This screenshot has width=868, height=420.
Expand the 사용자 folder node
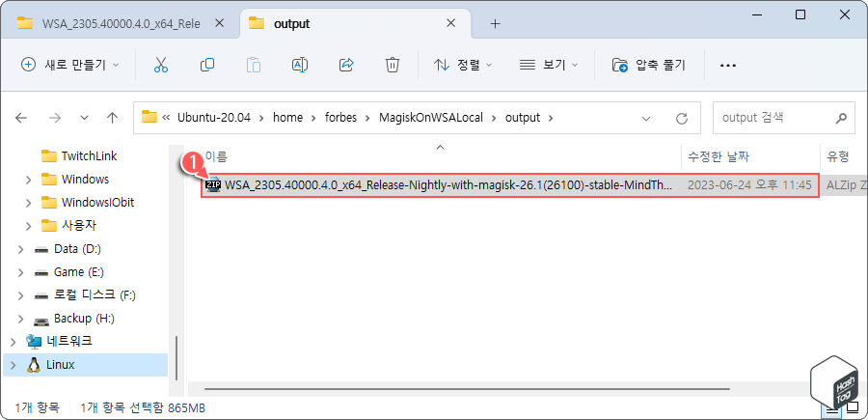tap(28, 226)
